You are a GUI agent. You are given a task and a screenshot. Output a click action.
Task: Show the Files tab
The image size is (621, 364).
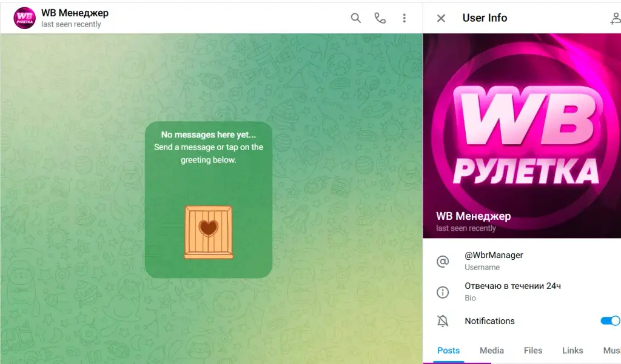(x=532, y=351)
